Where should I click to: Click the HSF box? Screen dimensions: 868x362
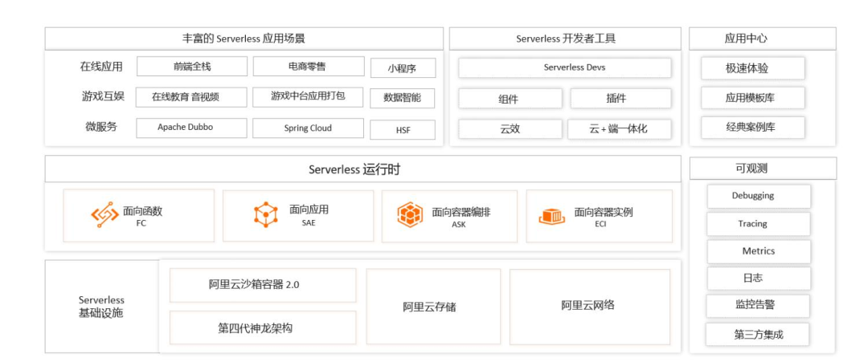(x=403, y=130)
